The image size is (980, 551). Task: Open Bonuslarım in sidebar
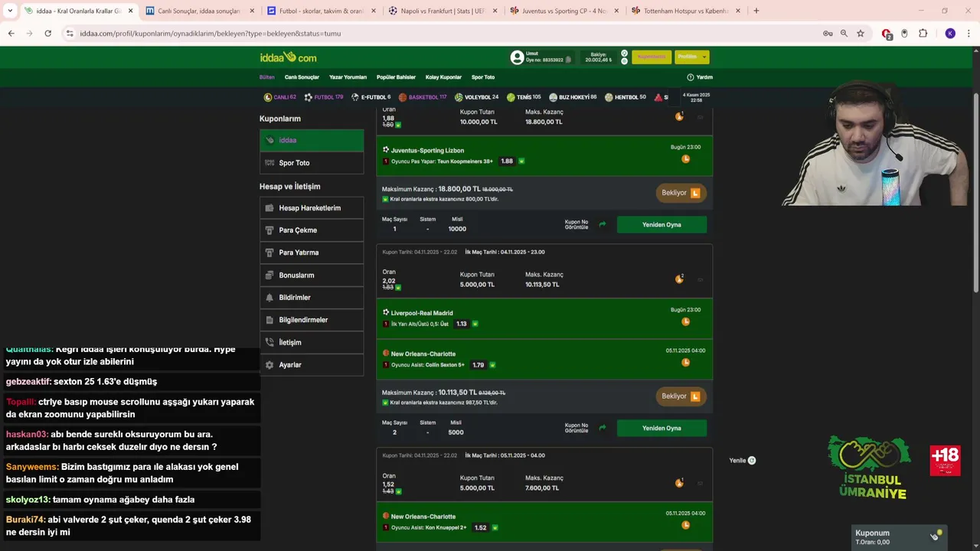point(312,275)
